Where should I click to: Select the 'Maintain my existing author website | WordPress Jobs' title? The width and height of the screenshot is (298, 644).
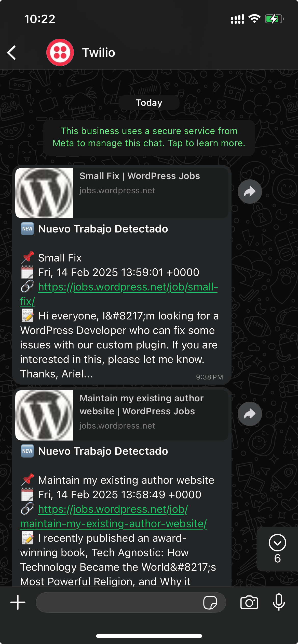point(142,405)
